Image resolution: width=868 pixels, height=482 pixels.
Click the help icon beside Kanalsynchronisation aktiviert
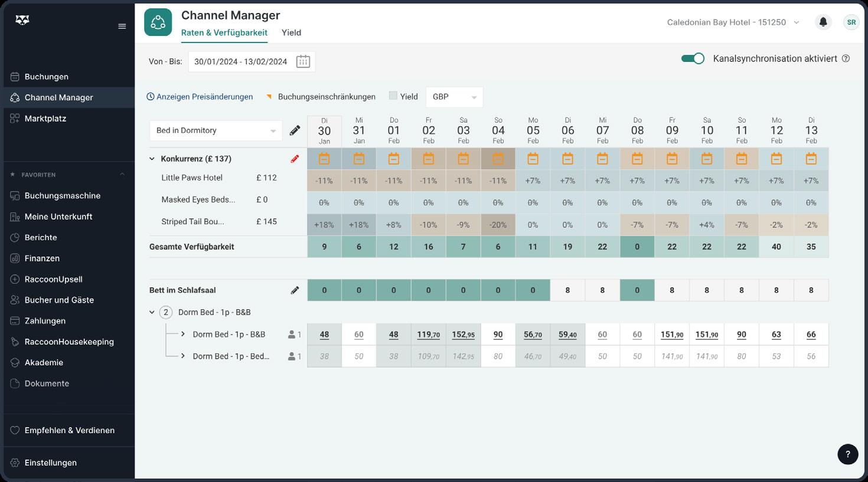click(846, 58)
